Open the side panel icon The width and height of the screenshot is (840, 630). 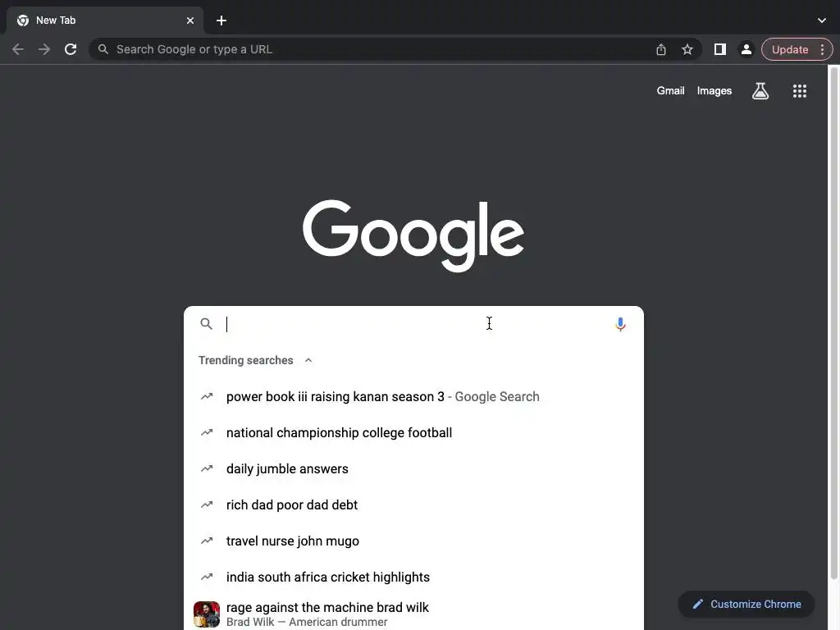(720, 49)
